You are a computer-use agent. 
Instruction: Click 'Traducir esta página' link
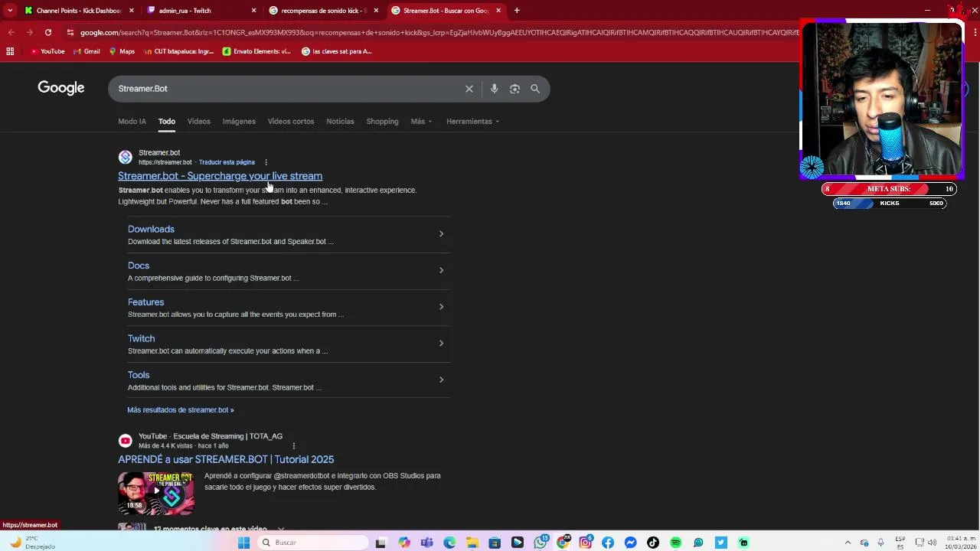(227, 162)
